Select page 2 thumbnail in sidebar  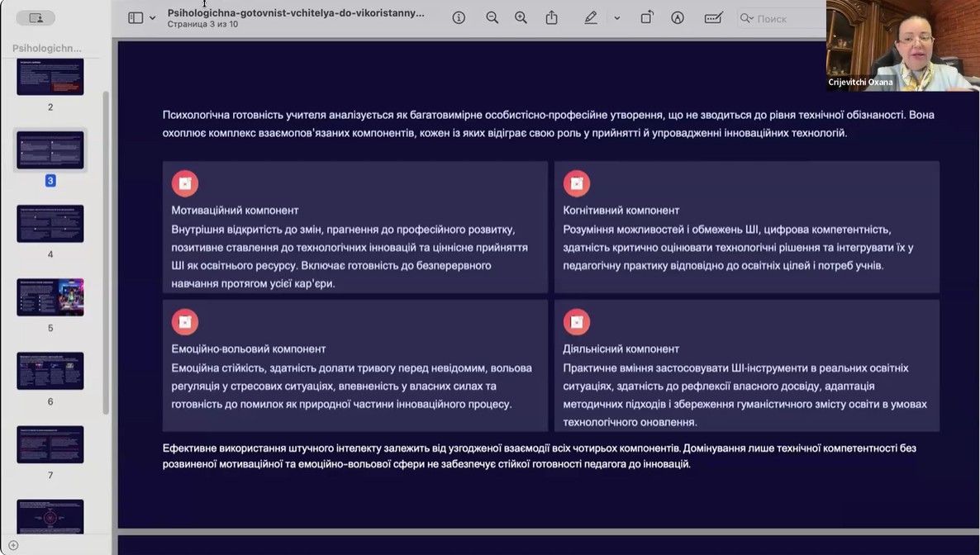click(x=50, y=78)
